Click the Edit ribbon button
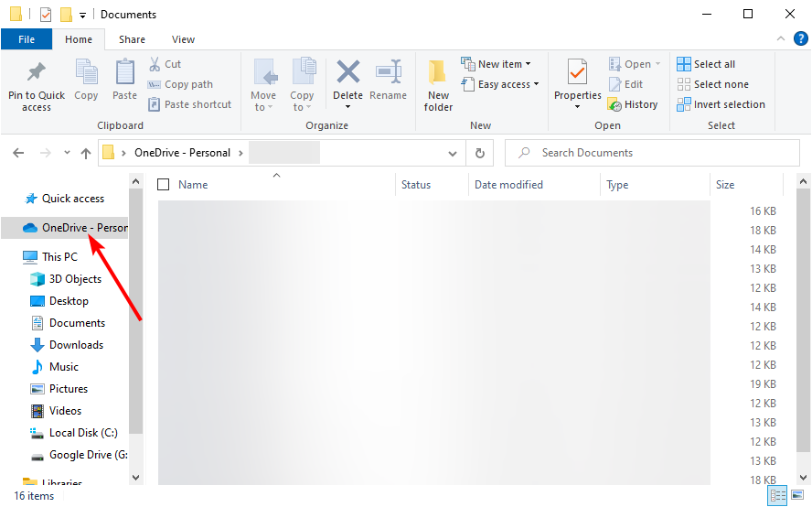Image resolution: width=812 pixels, height=507 pixels. [626, 84]
